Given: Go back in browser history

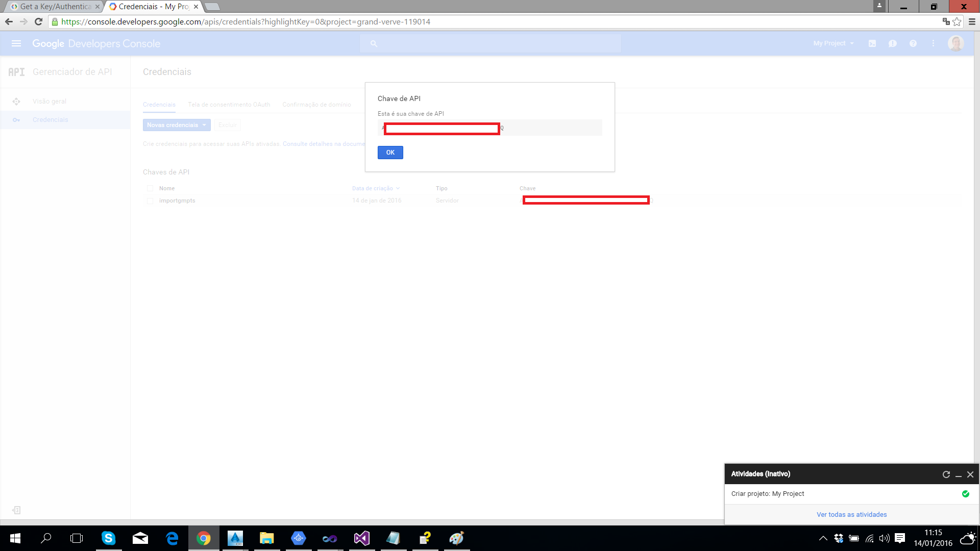Looking at the screenshot, I should click(9, 21).
